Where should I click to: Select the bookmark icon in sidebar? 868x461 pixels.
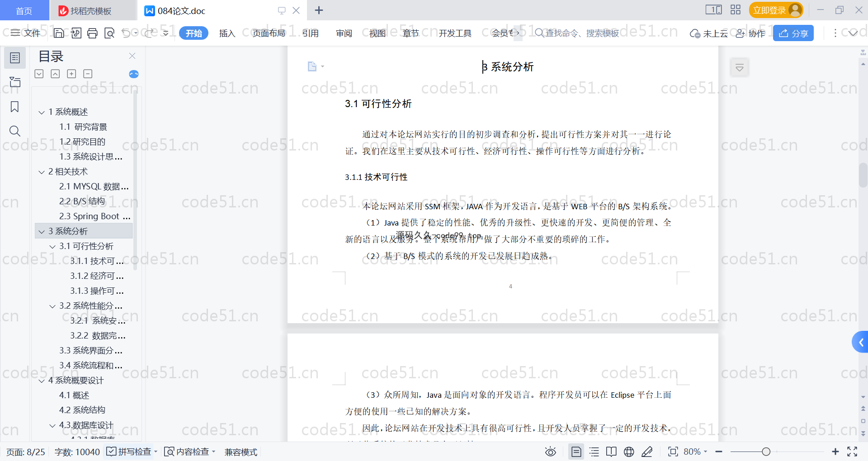(15, 107)
